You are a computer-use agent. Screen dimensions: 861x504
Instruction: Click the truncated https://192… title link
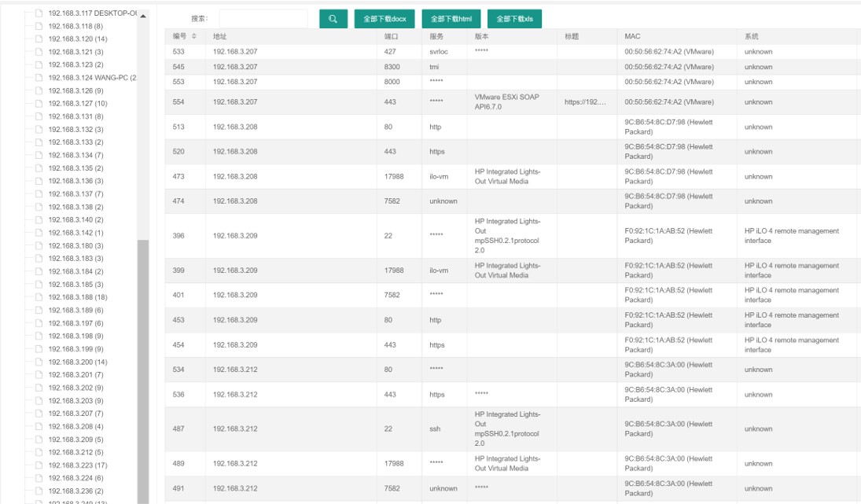pyautogui.click(x=585, y=102)
